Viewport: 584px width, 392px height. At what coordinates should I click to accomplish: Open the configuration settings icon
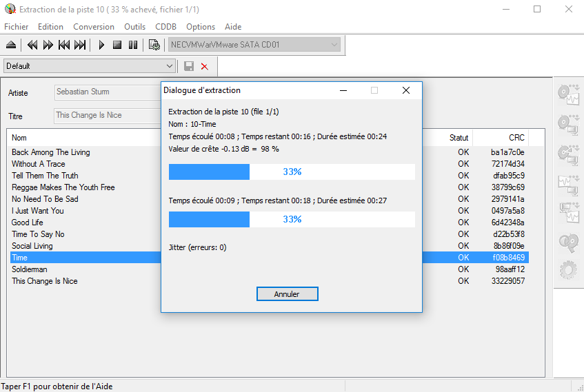click(x=154, y=45)
